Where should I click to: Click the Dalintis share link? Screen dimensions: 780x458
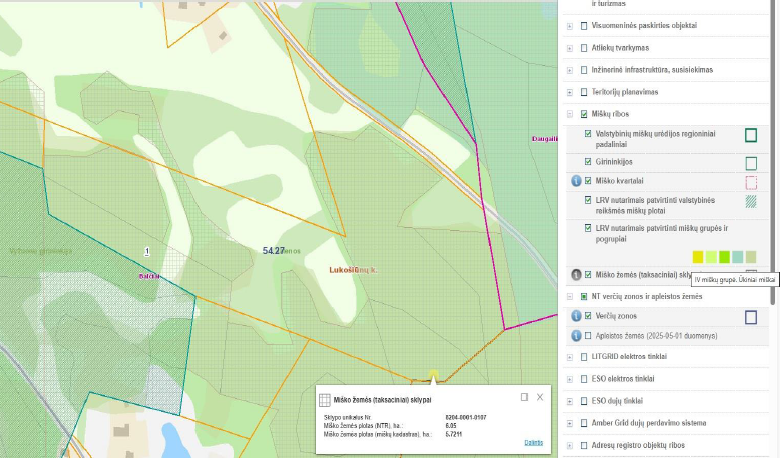[533, 443]
